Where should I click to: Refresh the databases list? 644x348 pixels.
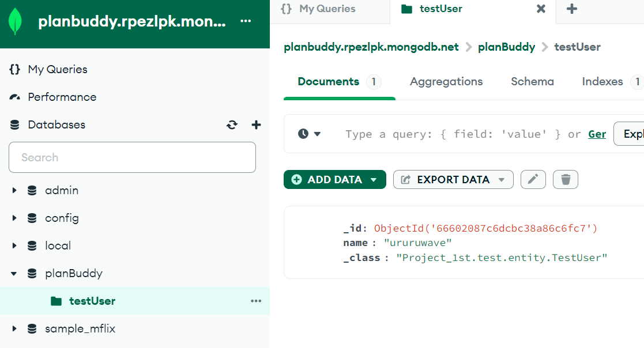232,125
